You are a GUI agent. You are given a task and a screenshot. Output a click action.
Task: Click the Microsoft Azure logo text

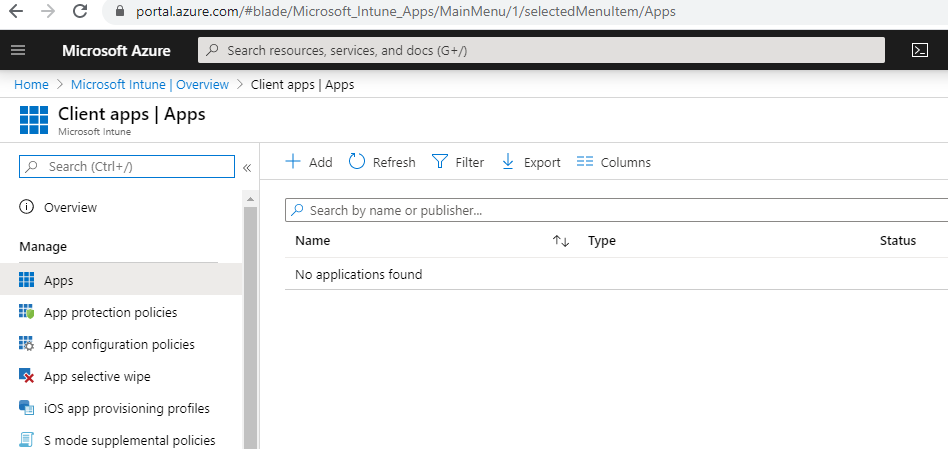click(116, 50)
